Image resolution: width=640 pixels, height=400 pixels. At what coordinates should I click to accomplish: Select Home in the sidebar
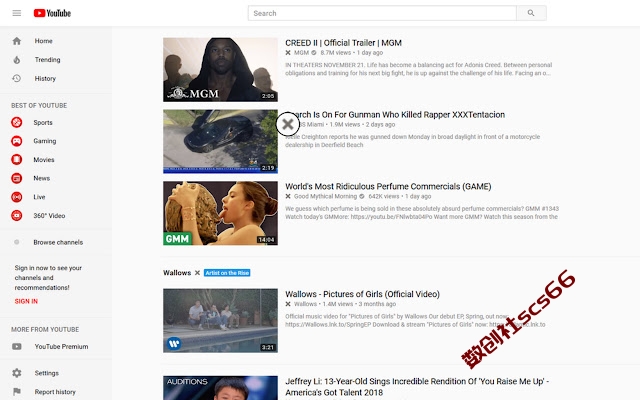click(x=44, y=41)
